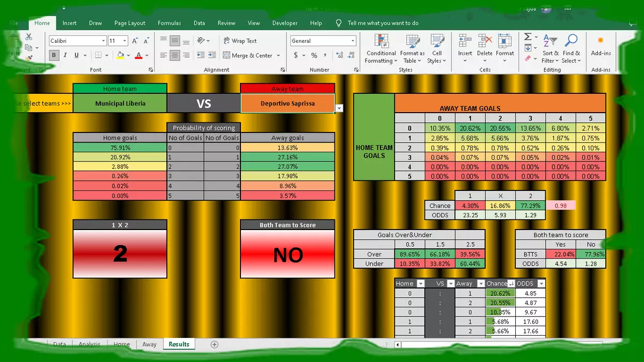Click the Wrap Text button
This screenshot has width=644, height=362.
240,41
